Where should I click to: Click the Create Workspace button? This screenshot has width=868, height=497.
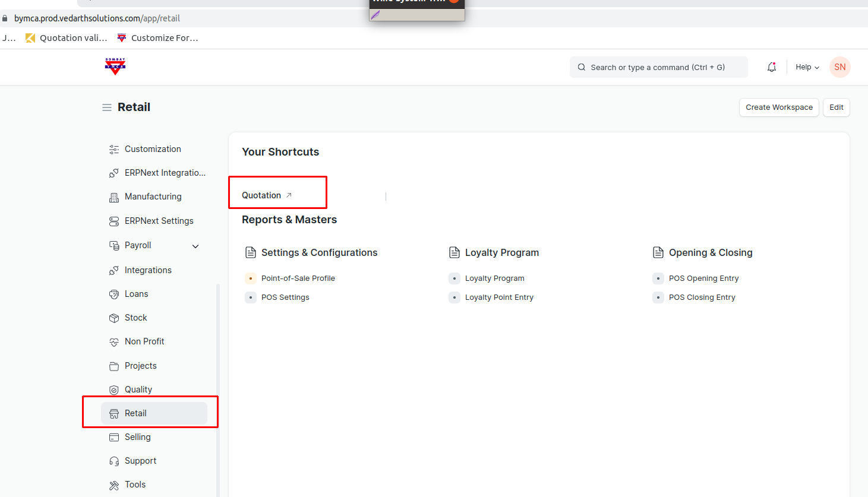[x=779, y=107]
